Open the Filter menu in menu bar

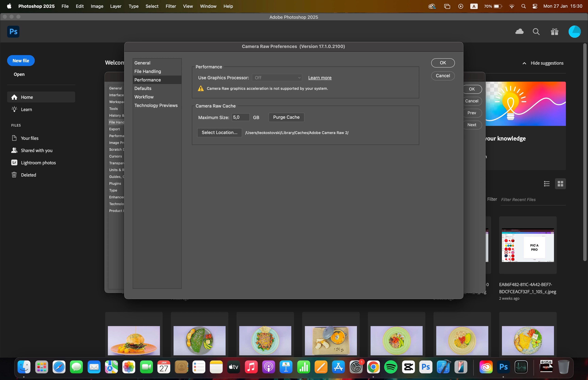coord(170,6)
